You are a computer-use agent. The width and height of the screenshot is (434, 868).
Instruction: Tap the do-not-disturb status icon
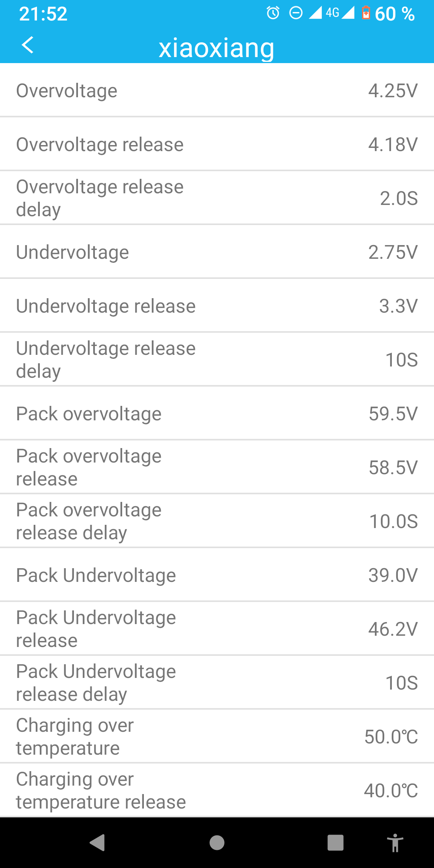296,13
